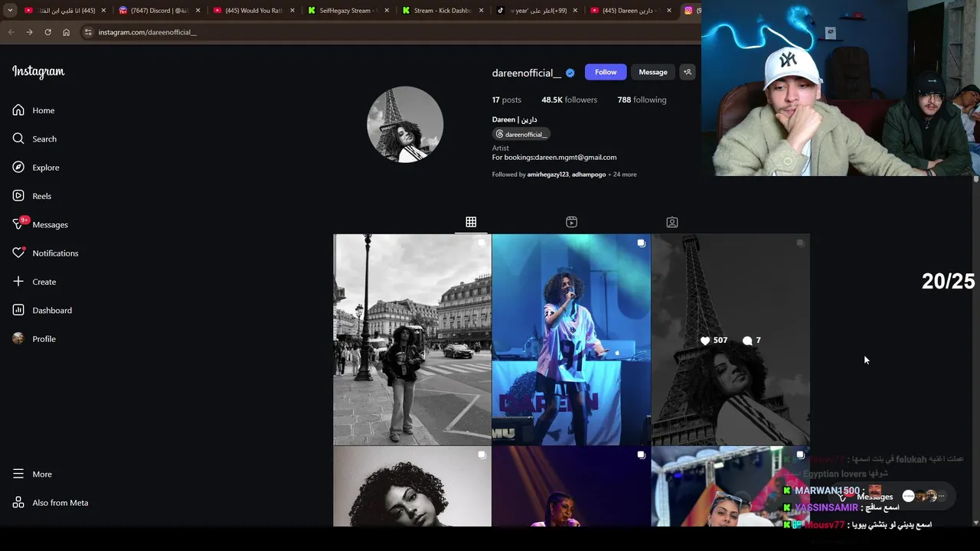
Task: Switch to the Discord (7647) tab
Action: pos(158,11)
